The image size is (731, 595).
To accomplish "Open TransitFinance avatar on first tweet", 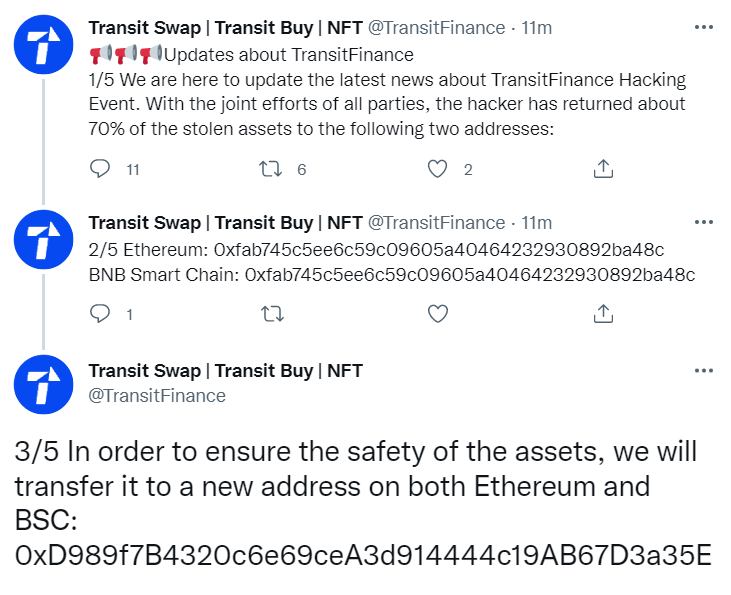I will tap(43, 44).
